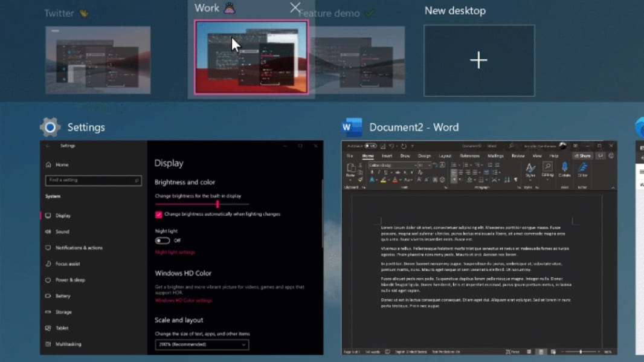Toggle the AutoSave switch in Word
Screen dimensions: 644x362
pos(370,146)
